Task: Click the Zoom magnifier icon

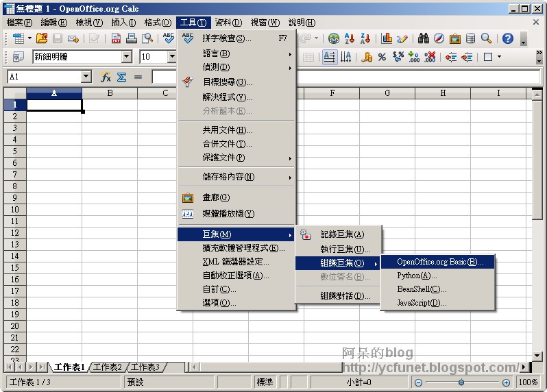Action: point(486,38)
